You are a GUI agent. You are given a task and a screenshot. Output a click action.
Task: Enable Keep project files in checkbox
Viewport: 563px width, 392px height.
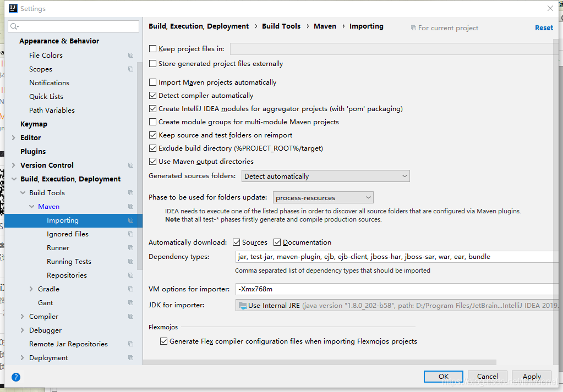(152, 49)
